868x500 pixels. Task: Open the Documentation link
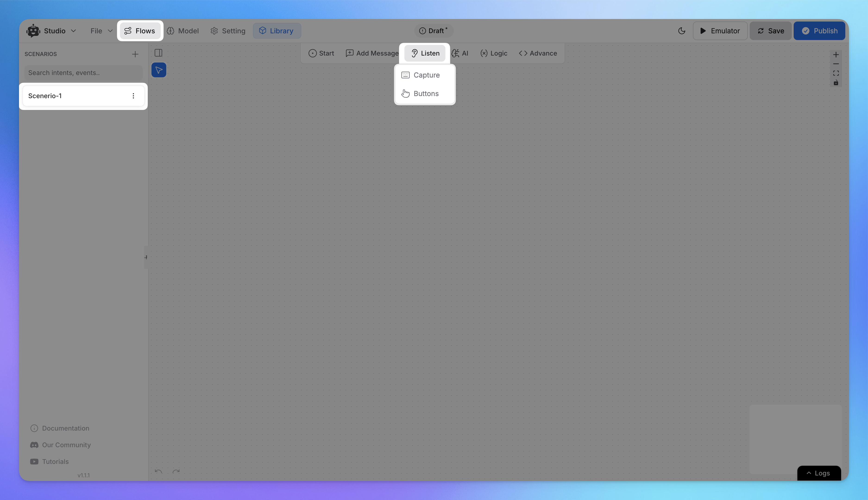coord(60,428)
